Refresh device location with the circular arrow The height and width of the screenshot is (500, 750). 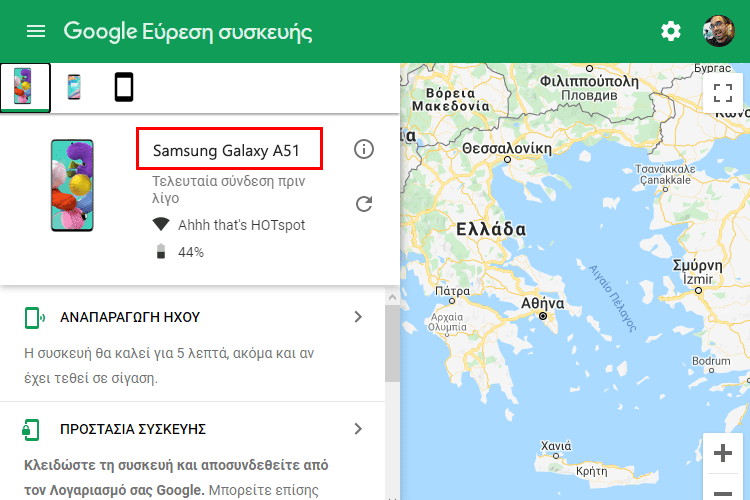point(364,204)
